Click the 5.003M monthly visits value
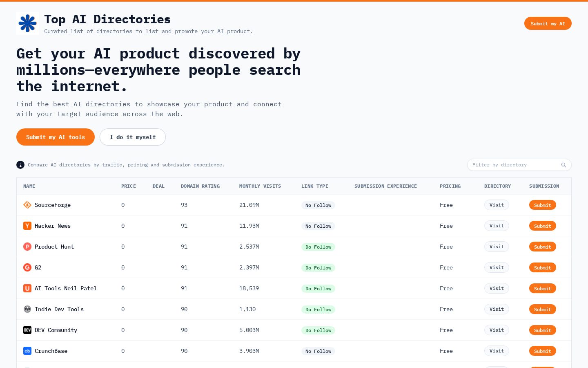The width and height of the screenshot is (588, 368). click(x=249, y=330)
